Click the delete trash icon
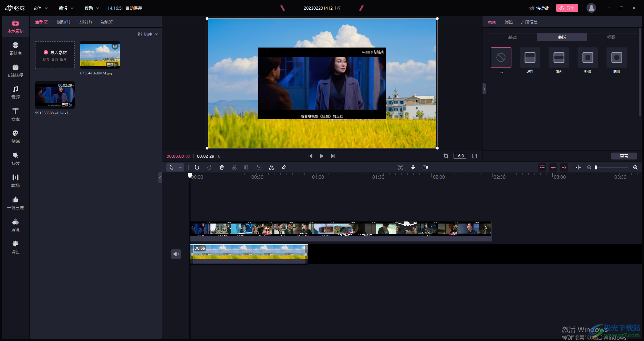The image size is (644, 341). (222, 167)
